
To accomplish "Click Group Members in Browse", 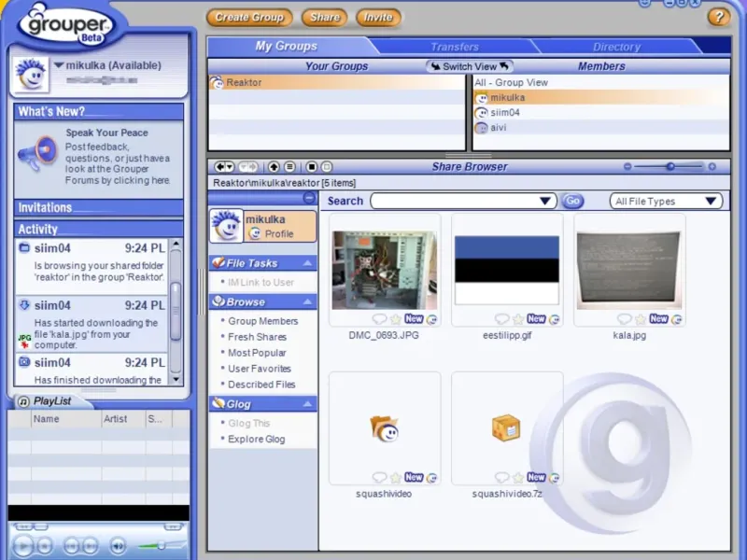I will 263,321.
